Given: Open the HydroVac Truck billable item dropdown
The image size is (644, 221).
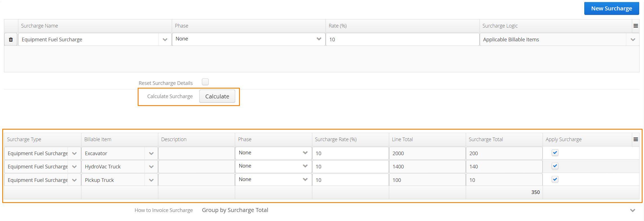Looking at the screenshot, I should [151, 167].
